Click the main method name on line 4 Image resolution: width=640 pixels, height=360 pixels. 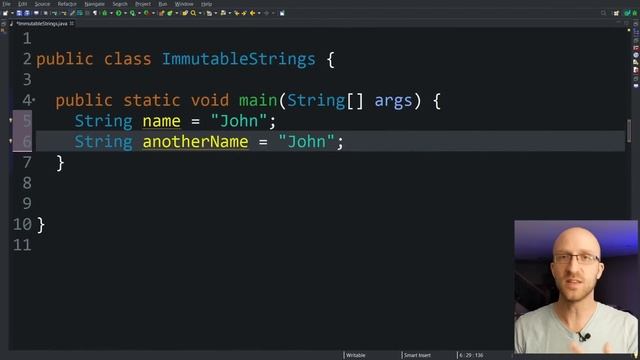pyautogui.click(x=258, y=100)
